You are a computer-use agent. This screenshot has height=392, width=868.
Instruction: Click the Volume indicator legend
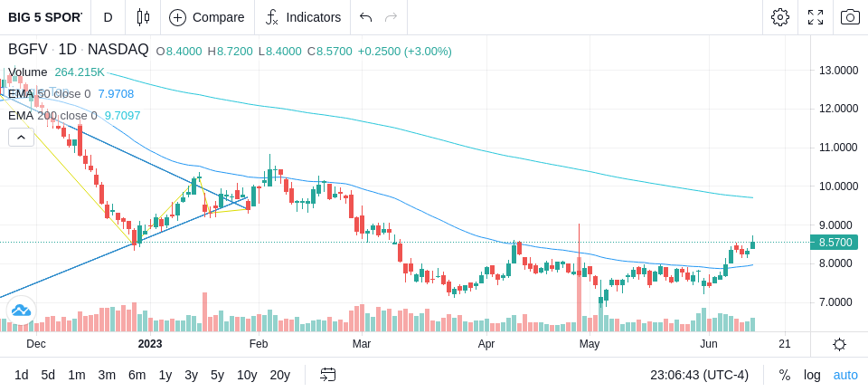pyautogui.click(x=28, y=72)
